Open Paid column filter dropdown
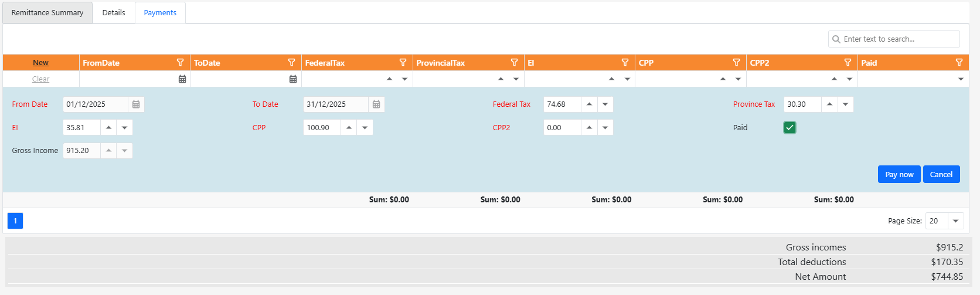Viewport: 980px width, 295px height. tap(961, 79)
